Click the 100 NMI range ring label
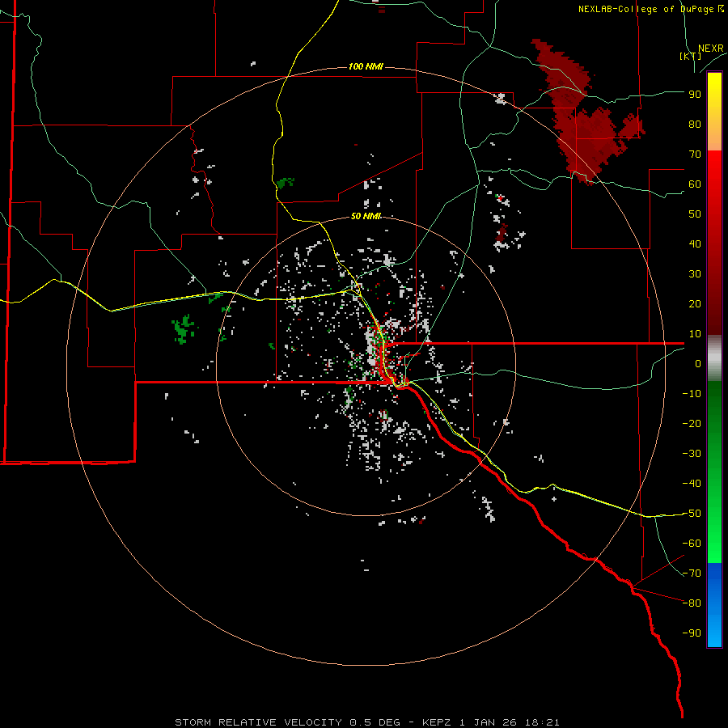Viewport: 728px width, 728px height. pyautogui.click(x=366, y=67)
